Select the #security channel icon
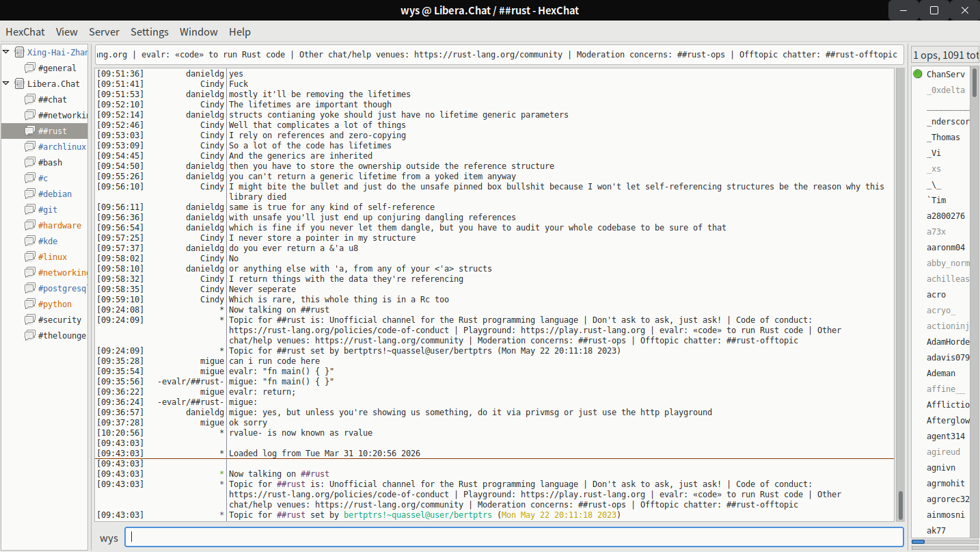The width and height of the screenshot is (980, 552). pyautogui.click(x=30, y=319)
